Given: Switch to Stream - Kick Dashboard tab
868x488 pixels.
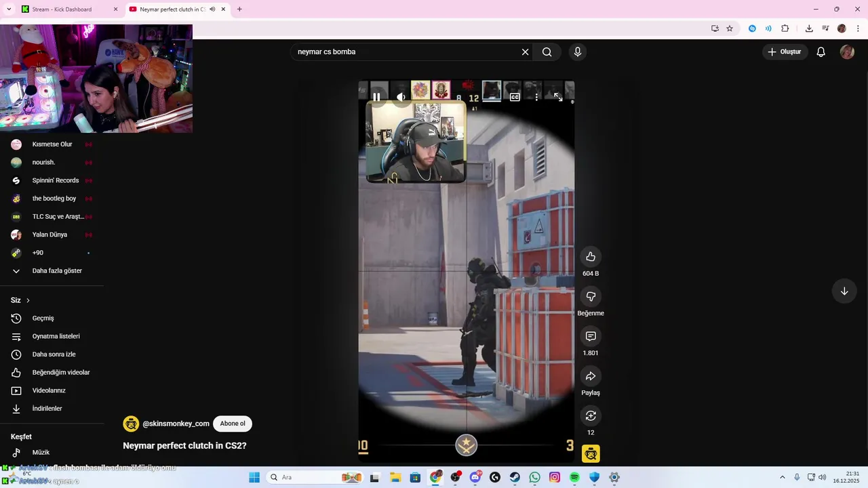Looking at the screenshot, I should click(x=62, y=9).
